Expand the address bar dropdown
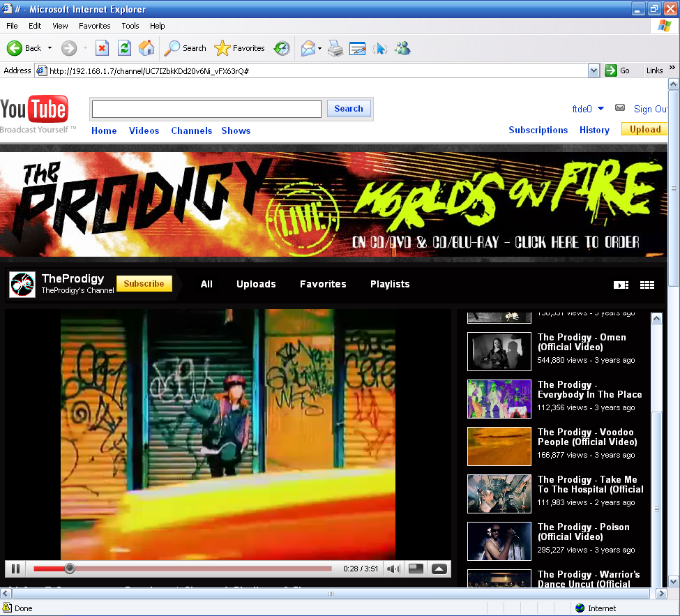680x616 pixels. 594,70
